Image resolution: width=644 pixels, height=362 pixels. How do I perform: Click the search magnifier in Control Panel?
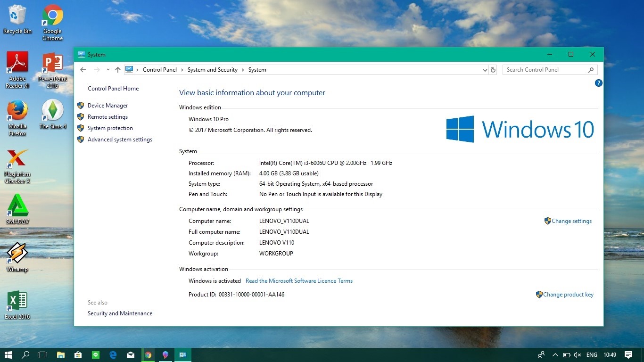[591, 70]
